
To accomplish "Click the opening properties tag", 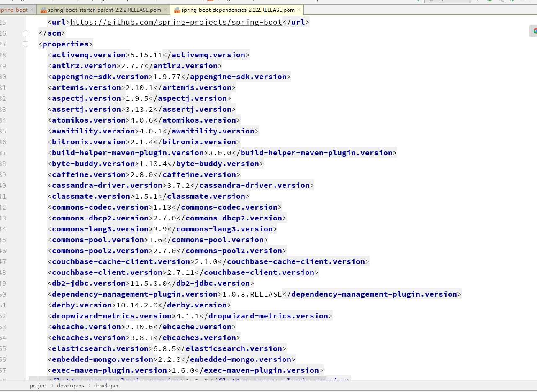I will 66,44.
